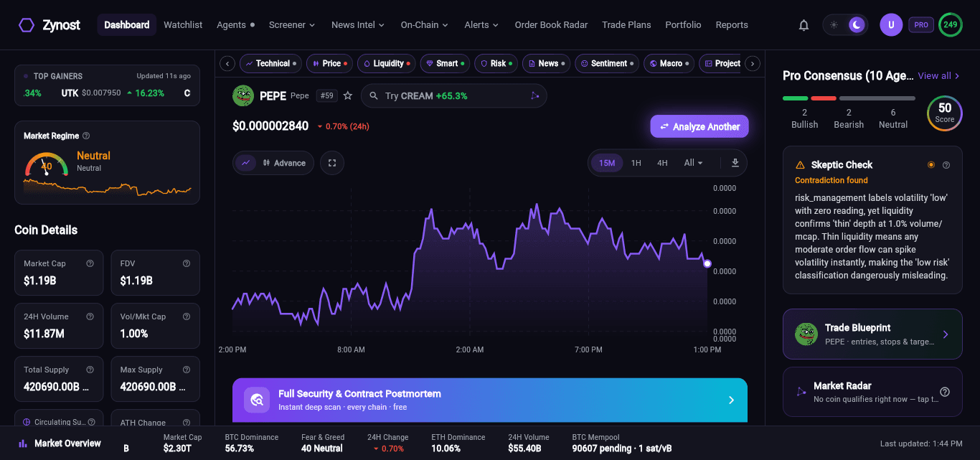Click View all Pro Consensus link
Screen dimensions: 980x460
coord(938,75)
